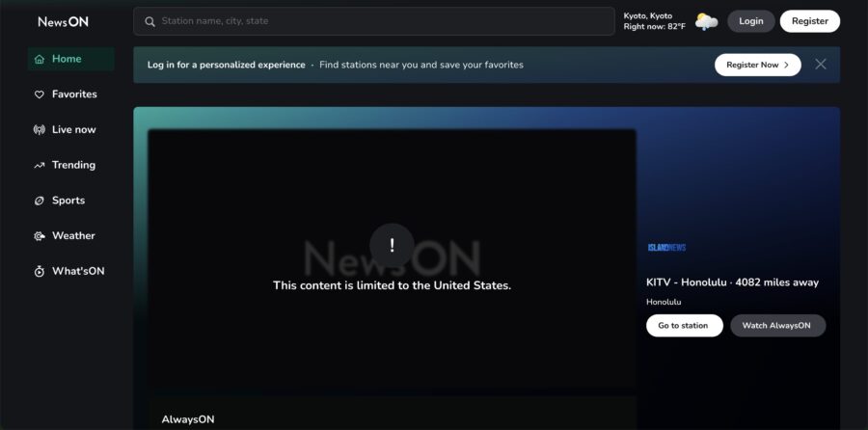Click the Register Now button
868x430 pixels.
[757, 65]
